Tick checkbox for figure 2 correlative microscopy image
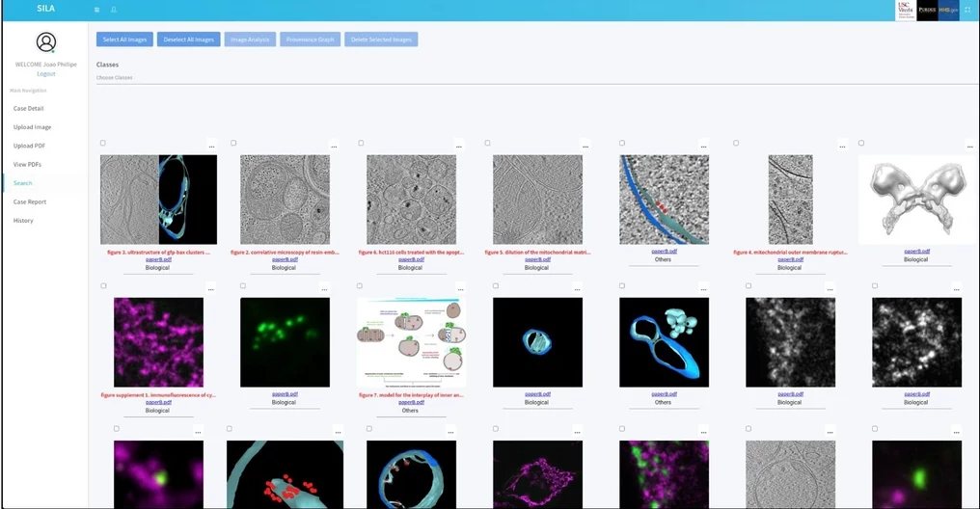The height and width of the screenshot is (509, 980). tap(233, 143)
